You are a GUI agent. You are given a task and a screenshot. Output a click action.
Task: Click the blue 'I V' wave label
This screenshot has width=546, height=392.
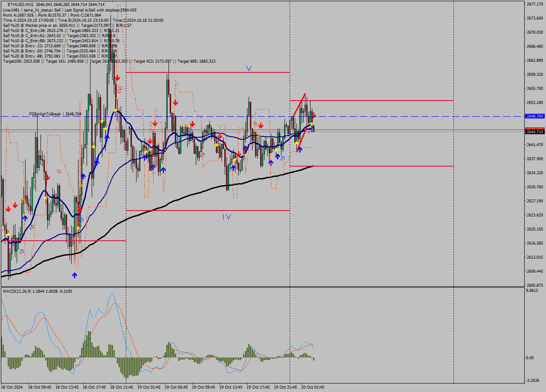227,217
